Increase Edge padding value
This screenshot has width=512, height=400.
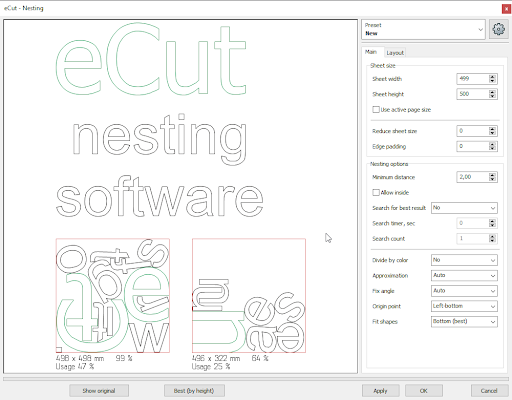coord(492,144)
